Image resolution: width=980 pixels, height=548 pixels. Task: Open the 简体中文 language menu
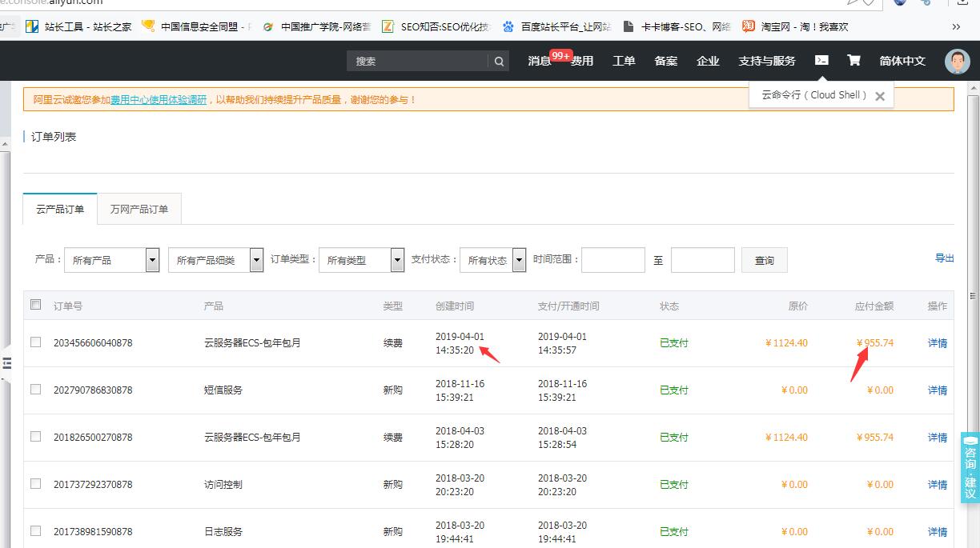tap(902, 61)
